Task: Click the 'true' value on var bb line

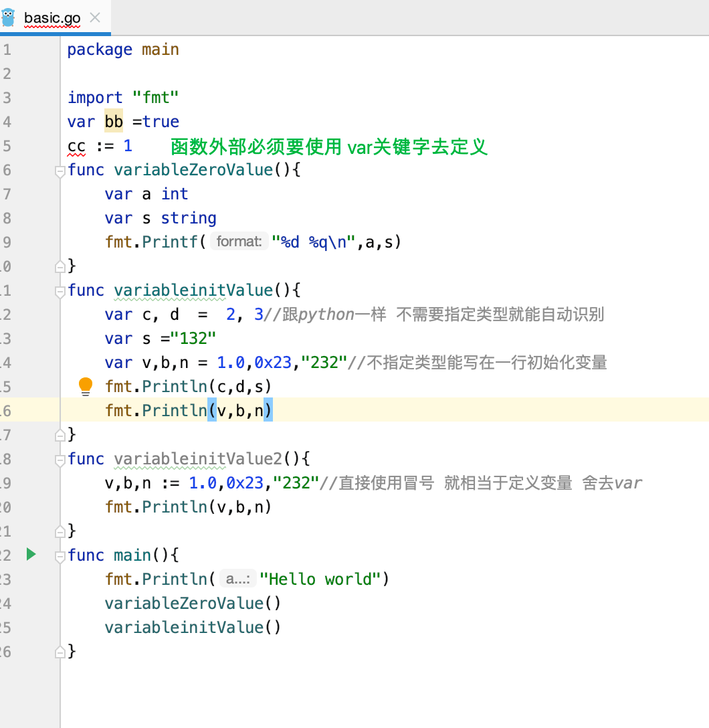Action: point(161,121)
